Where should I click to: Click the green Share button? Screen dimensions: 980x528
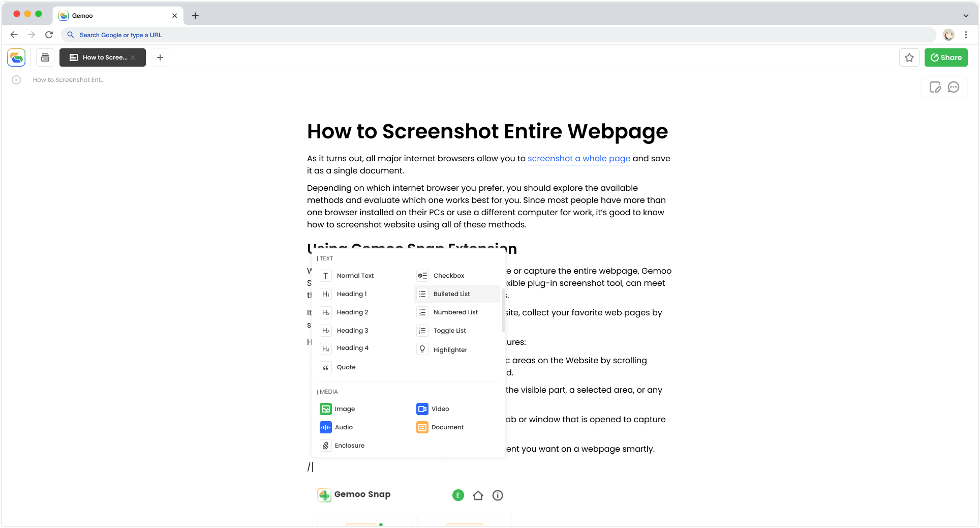[x=946, y=57]
